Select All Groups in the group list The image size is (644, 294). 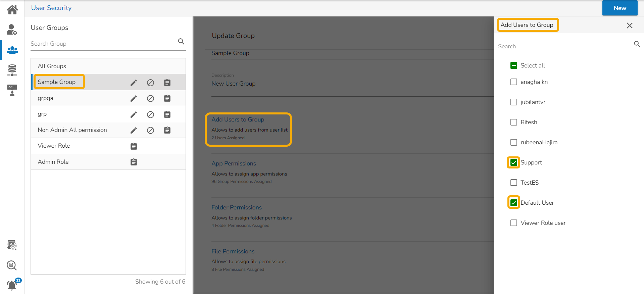[x=52, y=66]
